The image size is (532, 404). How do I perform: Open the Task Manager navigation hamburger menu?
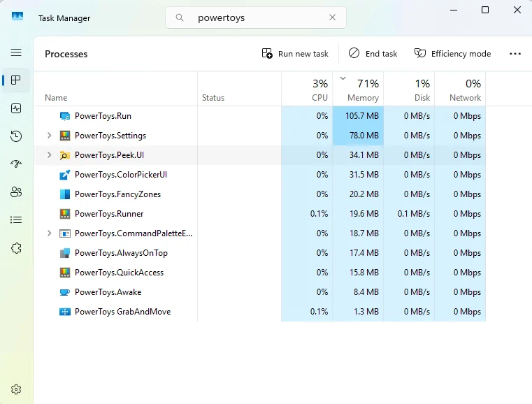[16, 52]
